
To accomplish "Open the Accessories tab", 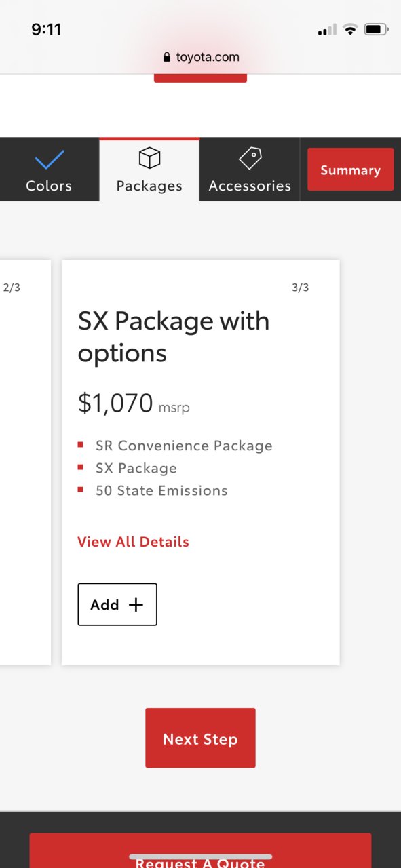I will pyautogui.click(x=250, y=170).
